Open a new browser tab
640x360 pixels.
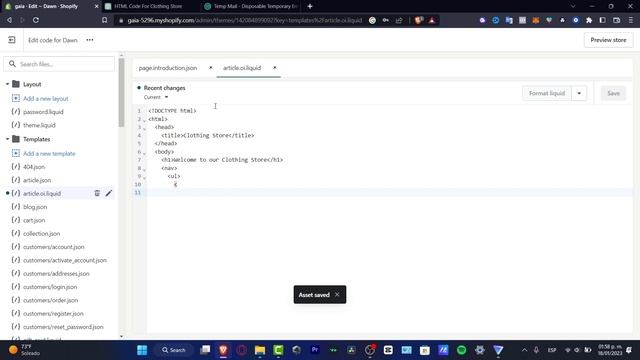(310, 6)
